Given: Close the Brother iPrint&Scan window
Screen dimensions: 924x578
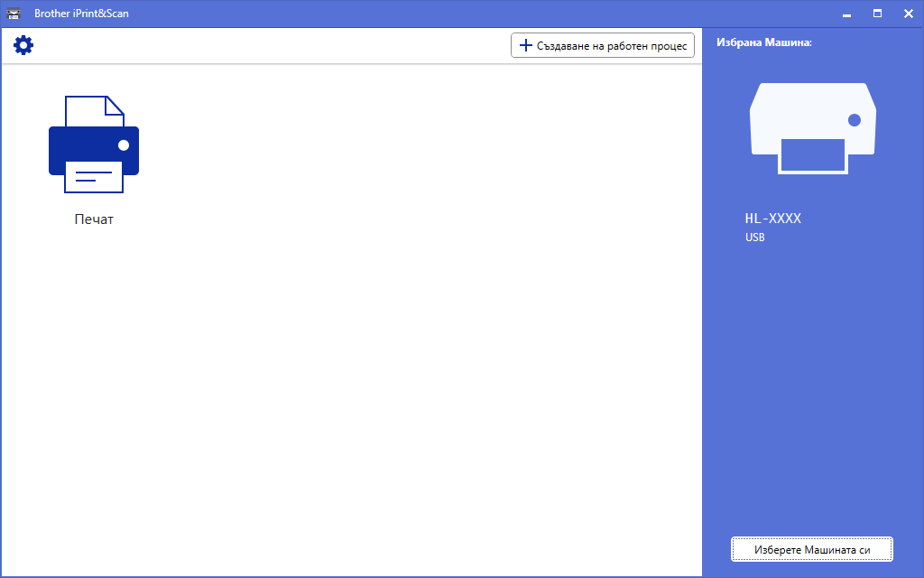Looking at the screenshot, I should [x=908, y=13].
